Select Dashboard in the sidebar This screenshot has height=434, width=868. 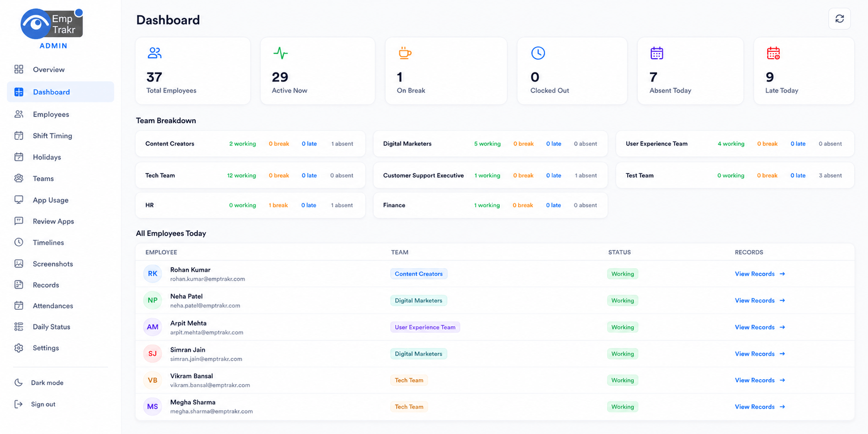click(60, 92)
